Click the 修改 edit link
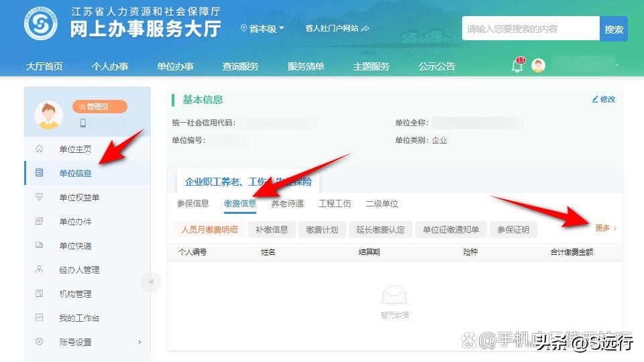Image resolution: width=644 pixels, height=362 pixels. pyautogui.click(x=603, y=99)
